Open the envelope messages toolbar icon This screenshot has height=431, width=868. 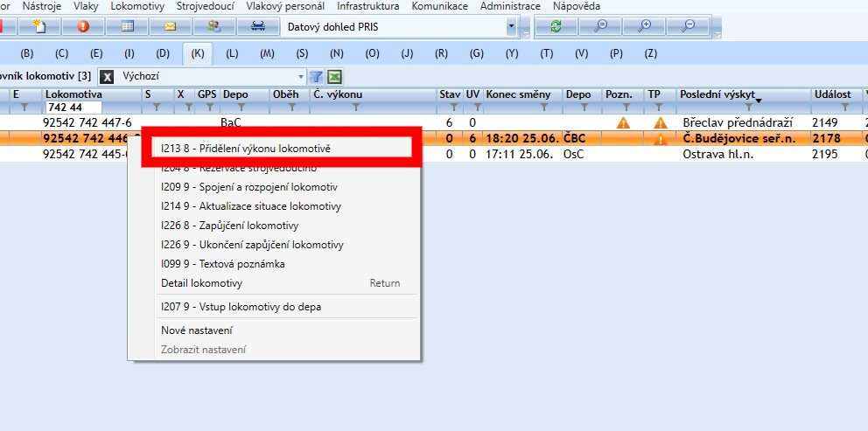(x=170, y=26)
